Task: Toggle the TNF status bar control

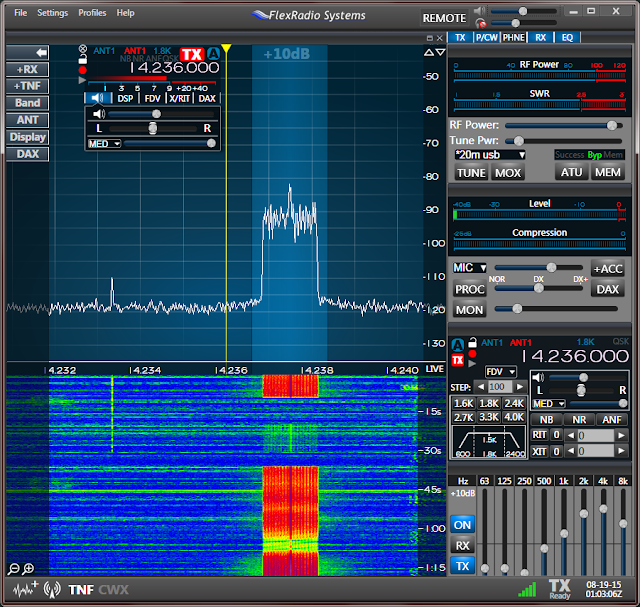Action: click(81, 590)
